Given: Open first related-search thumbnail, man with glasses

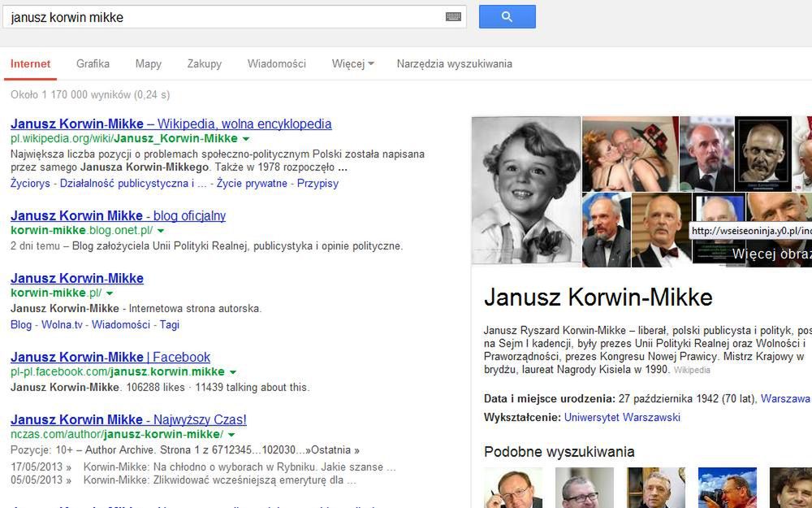Looking at the screenshot, I should pyautogui.click(x=512, y=488).
